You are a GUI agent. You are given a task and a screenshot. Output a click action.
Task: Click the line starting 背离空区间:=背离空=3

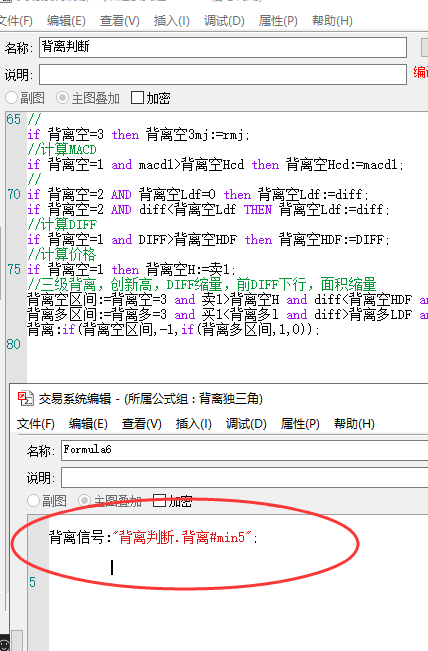(227, 299)
